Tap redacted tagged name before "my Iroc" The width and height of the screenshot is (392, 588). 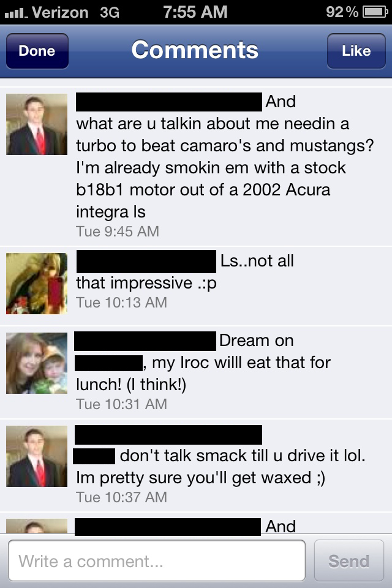click(x=108, y=363)
